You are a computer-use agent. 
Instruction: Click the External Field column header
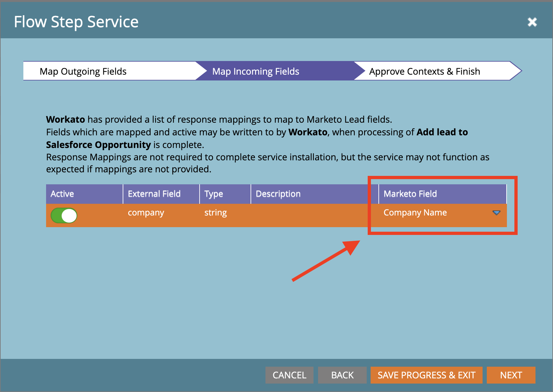(154, 194)
